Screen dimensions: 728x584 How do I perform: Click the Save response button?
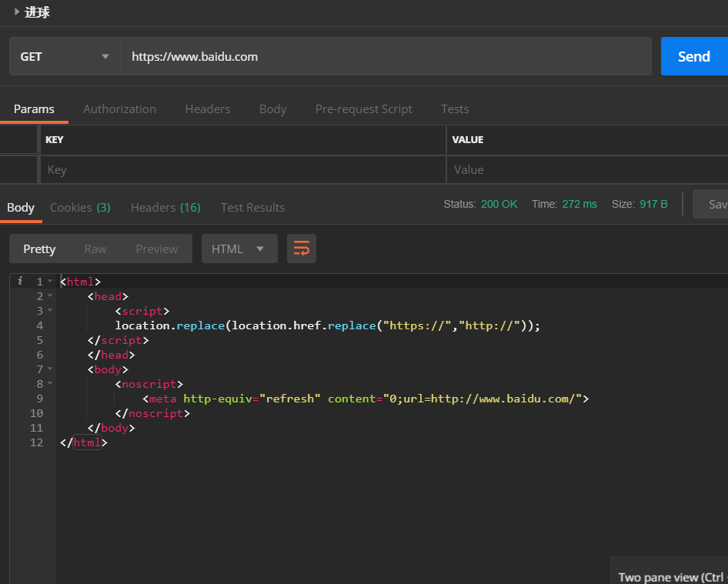click(710, 204)
